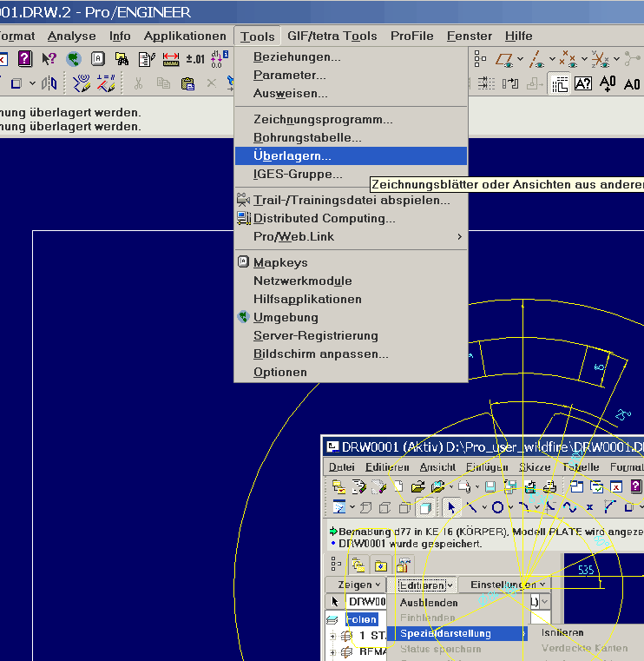Click the A0 plus text style icon
The image size is (644, 661).
coord(608,83)
